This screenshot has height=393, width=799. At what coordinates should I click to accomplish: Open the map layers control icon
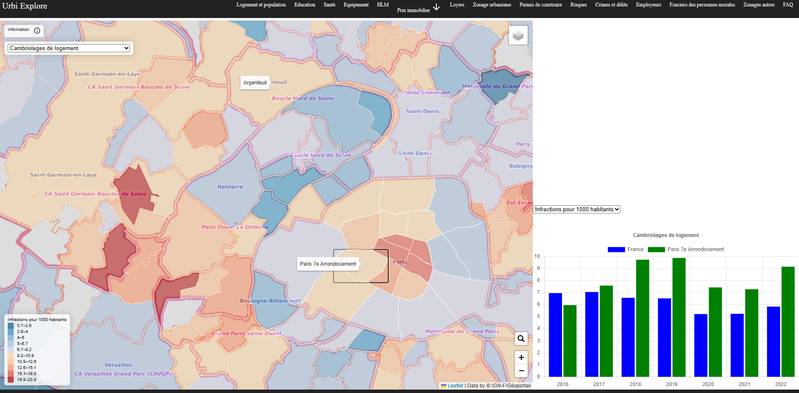(x=518, y=36)
